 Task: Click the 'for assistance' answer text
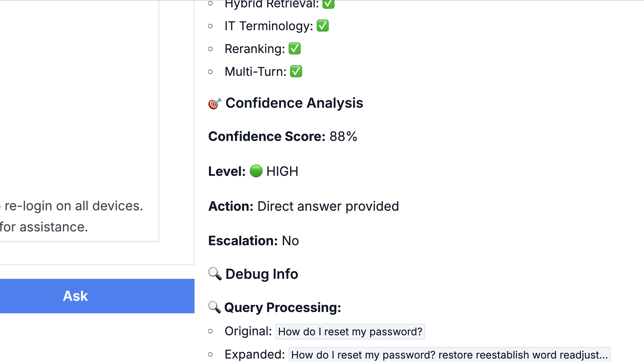[x=44, y=227]
